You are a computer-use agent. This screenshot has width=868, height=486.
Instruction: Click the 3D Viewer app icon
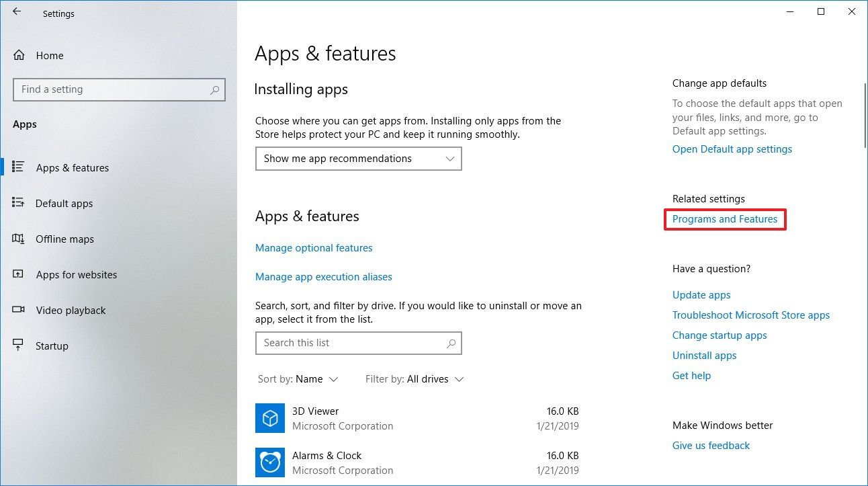click(x=270, y=418)
